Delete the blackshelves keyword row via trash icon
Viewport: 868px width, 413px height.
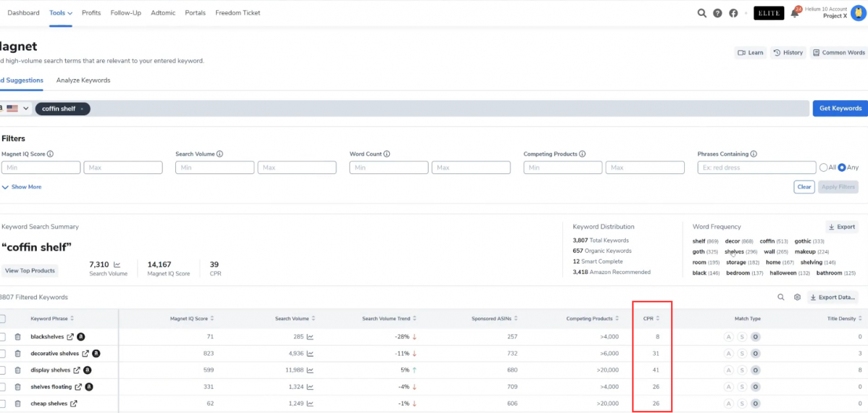click(x=18, y=337)
